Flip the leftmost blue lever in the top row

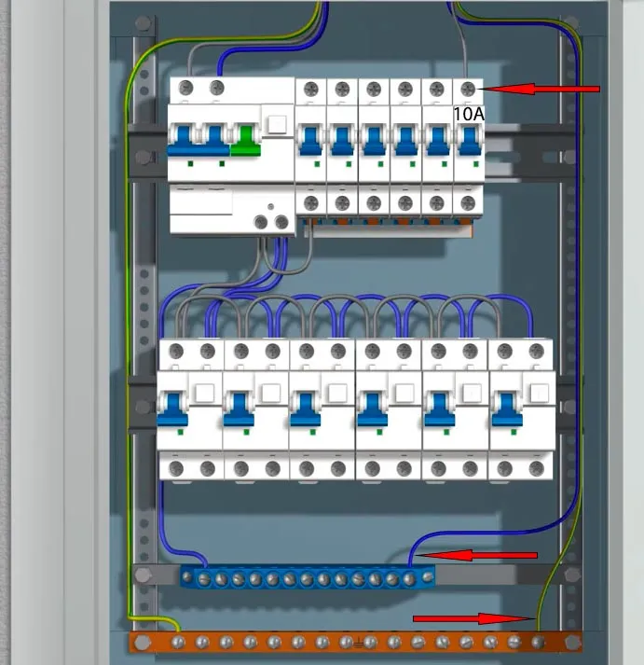pos(181,142)
